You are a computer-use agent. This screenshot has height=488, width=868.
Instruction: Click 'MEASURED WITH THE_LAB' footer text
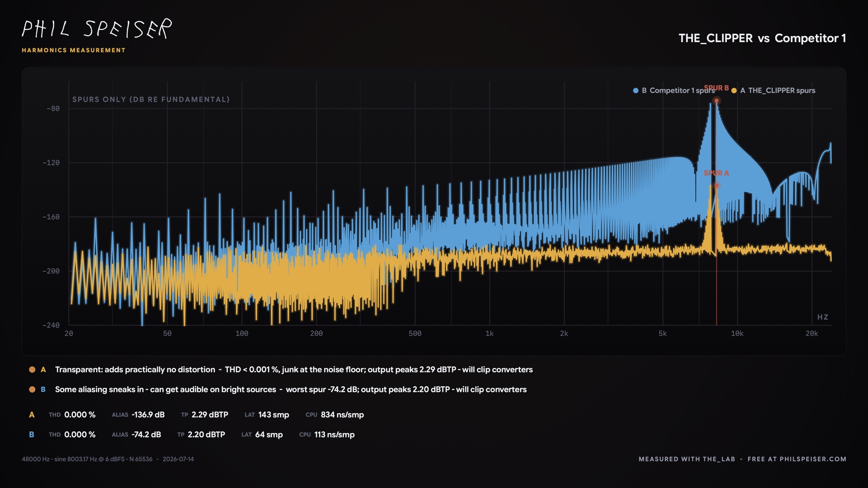pyautogui.click(x=687, y=459)
